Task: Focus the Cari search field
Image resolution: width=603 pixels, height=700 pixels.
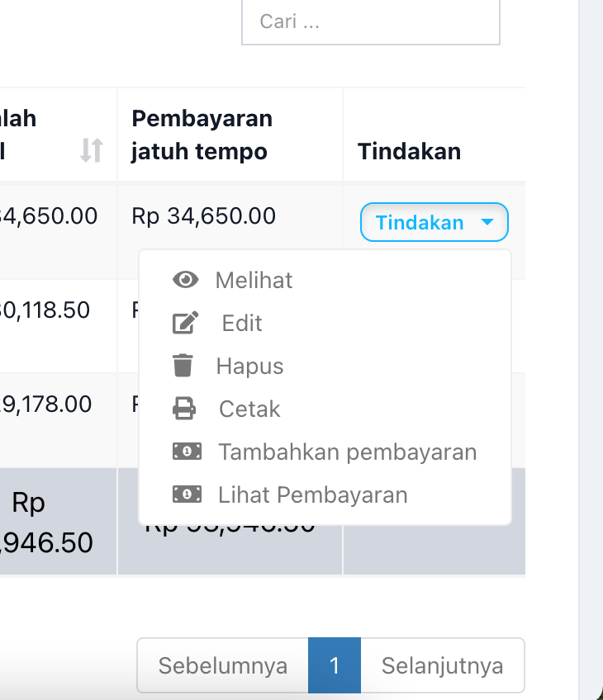Action: tap(370, 21)
